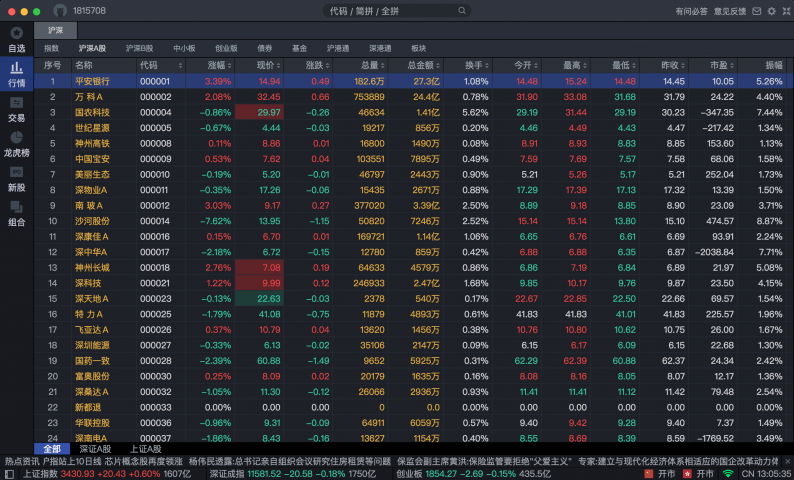Click the 有问必答 help link
794x480 pixels.
coord(691,11)
